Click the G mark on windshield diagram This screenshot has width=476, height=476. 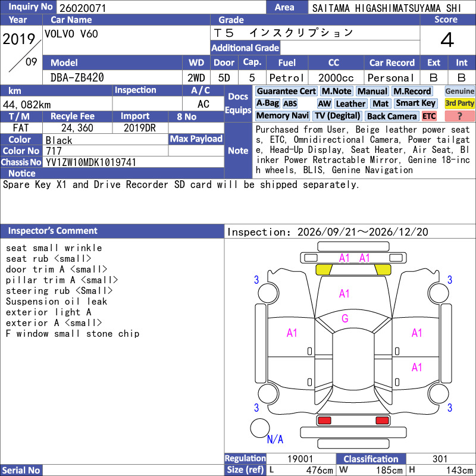point(345,318)
